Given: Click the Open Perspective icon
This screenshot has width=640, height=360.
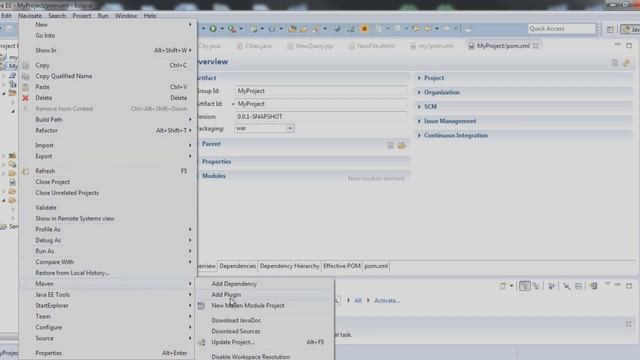Looking at the screenshot, I should [x=610, y=29].
